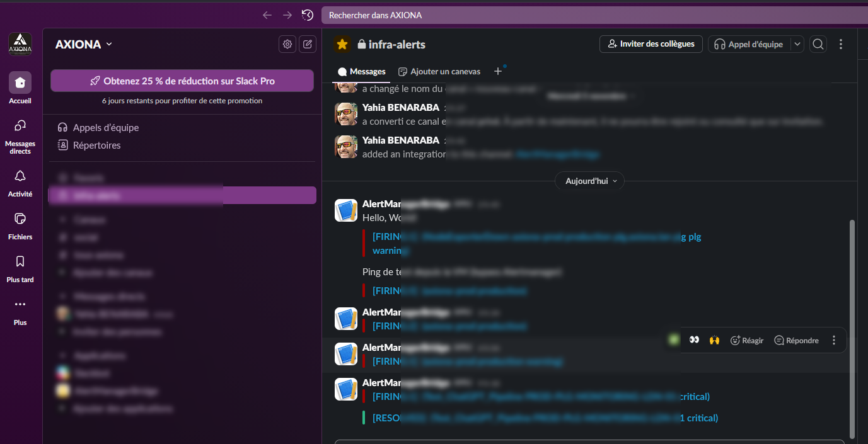The image size is (868, 444).
Task: Expand the Aujourd'hui date divider menu
Action: [589, 181]
